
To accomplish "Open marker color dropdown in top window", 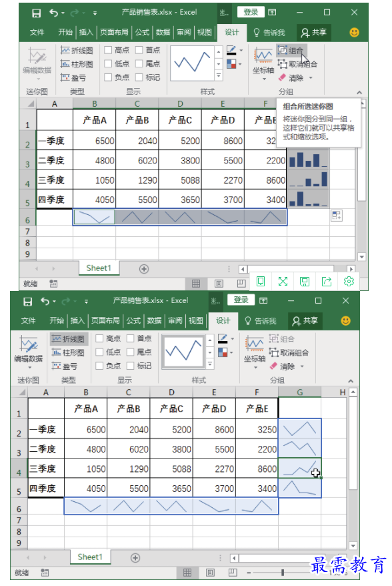I will [241, 64].
